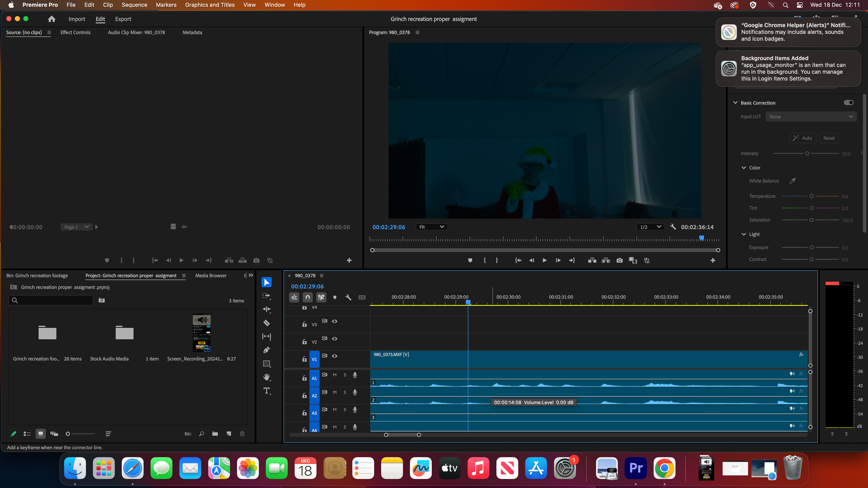
Task: Toggle A1 track target button
Action: 314,378
